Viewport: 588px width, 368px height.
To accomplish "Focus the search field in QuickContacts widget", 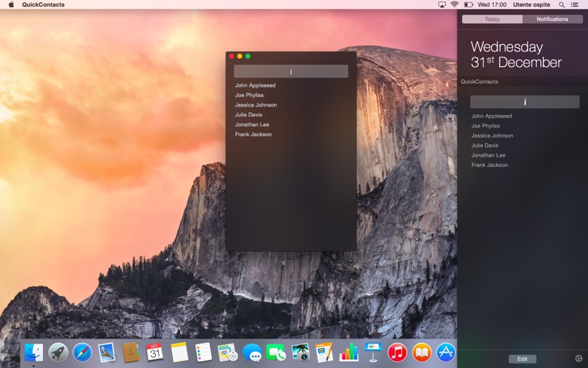I will [x=525, y=102].
